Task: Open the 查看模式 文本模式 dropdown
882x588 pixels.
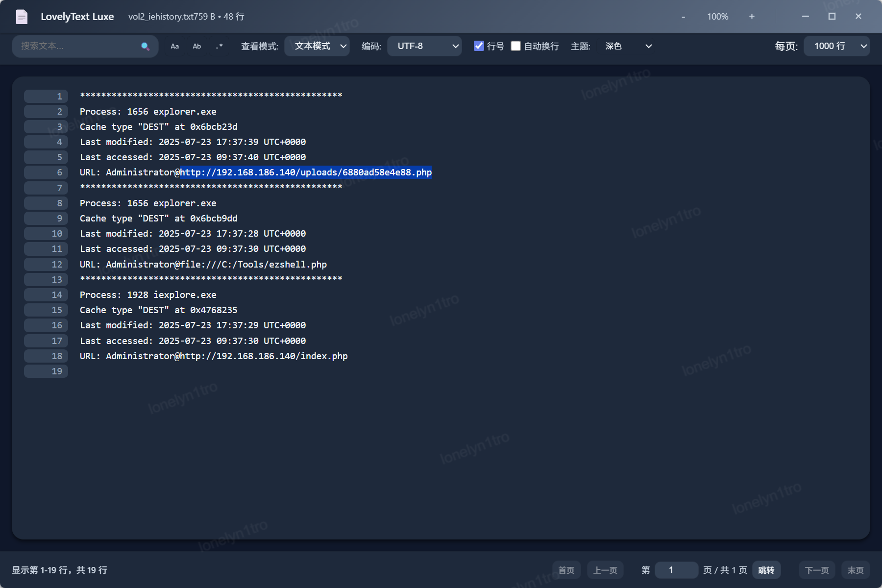Action: click(317, 46)
